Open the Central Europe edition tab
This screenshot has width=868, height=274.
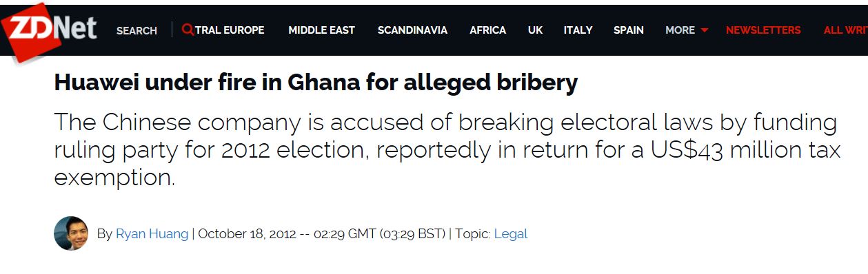coord(230,30)
